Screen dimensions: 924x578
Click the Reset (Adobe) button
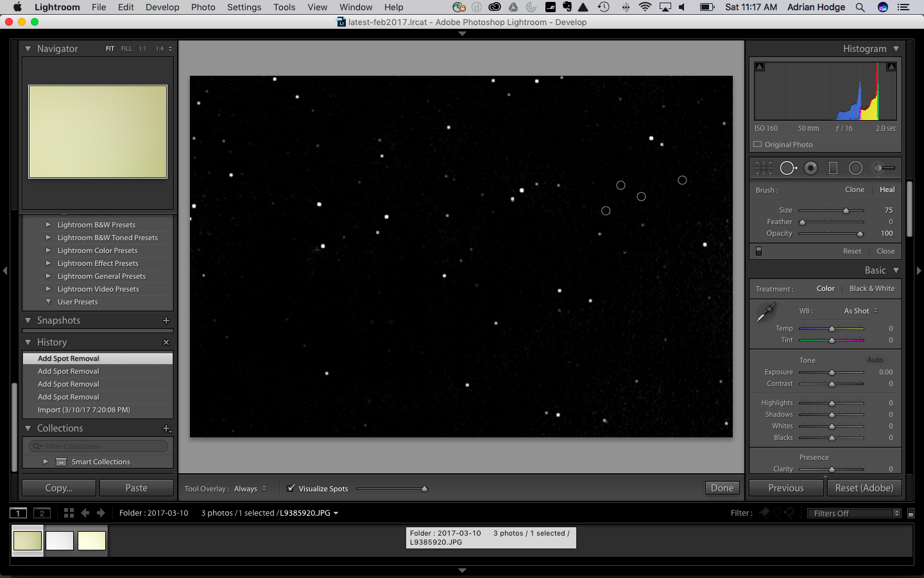(864, 488)
